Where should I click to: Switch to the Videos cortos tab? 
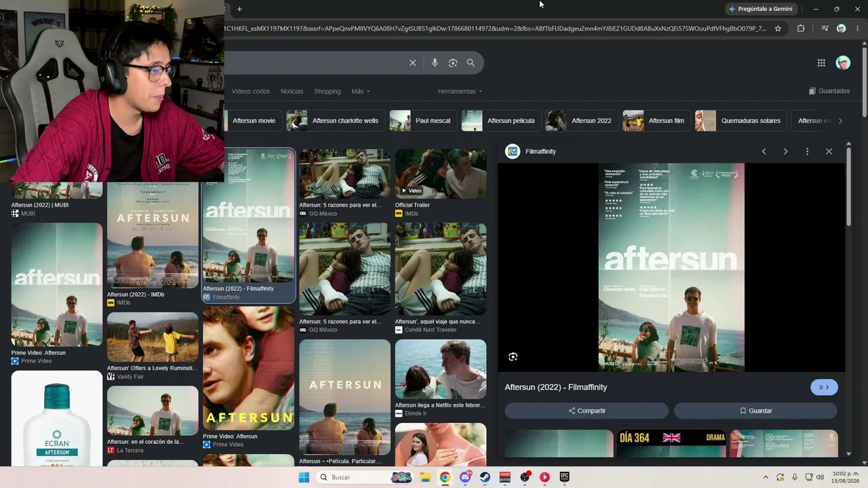(250, 91)
